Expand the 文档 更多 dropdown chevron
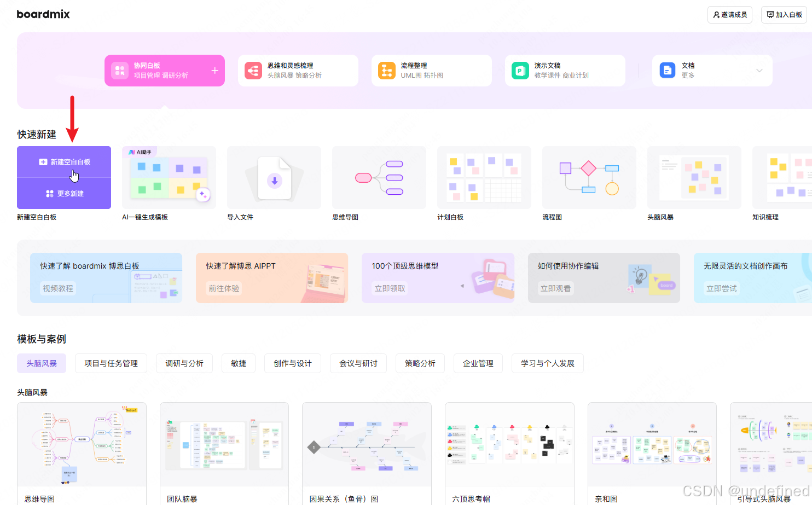 point(759,71)
